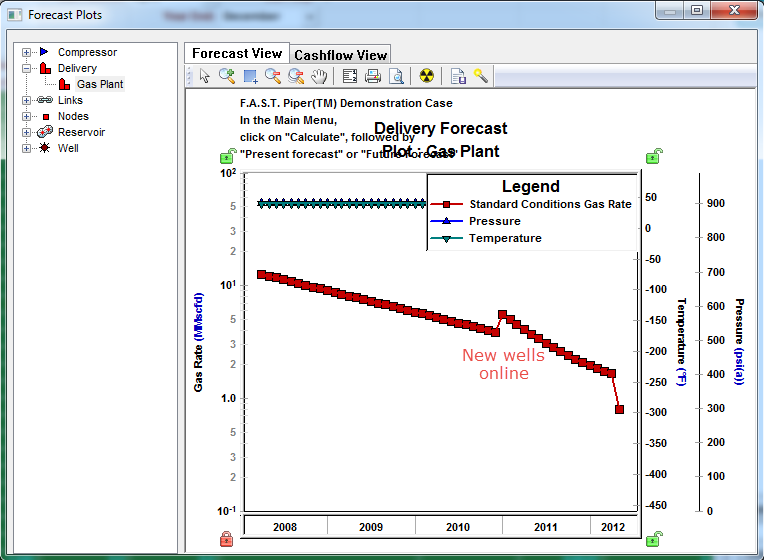Activate the pan hand tool

319,75
